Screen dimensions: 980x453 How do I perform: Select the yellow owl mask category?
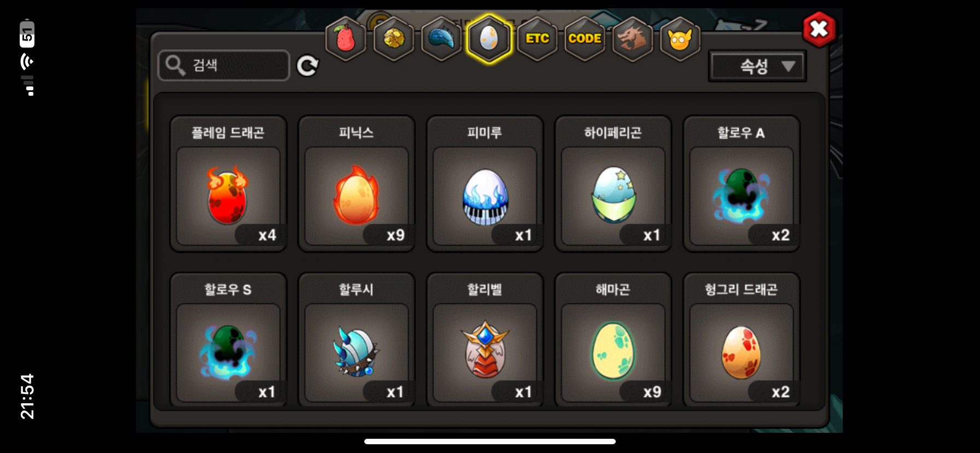(x=680, y=39)
